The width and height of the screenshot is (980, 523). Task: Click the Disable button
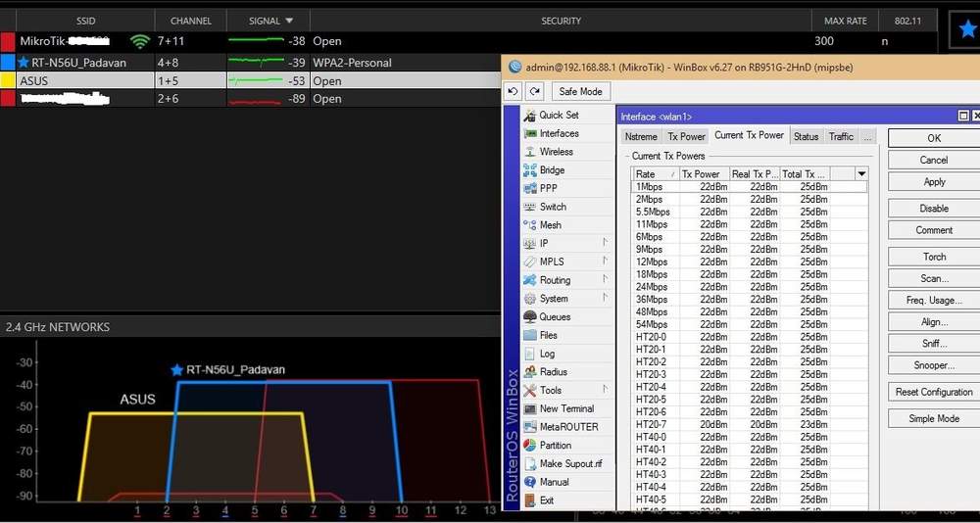[934, 208]
